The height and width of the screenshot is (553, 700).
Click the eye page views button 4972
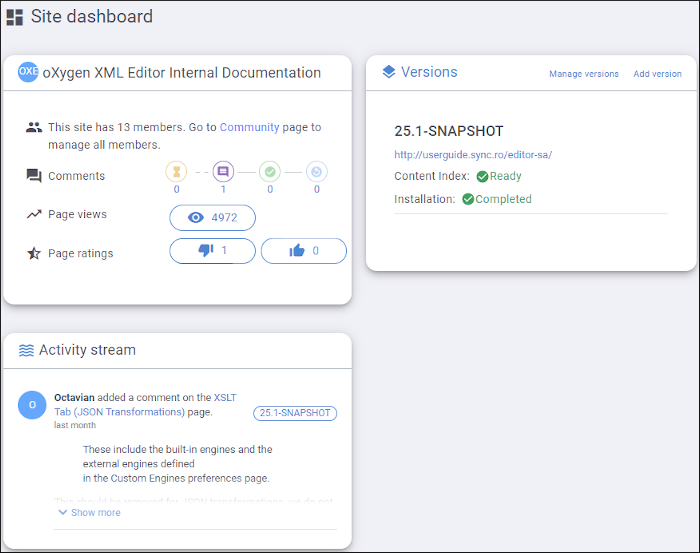point(212,218)
